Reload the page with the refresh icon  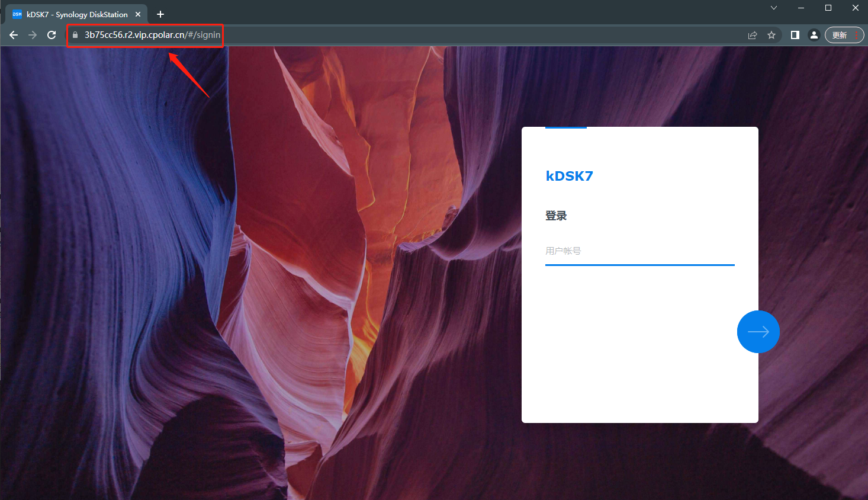(x=52, y=35)
